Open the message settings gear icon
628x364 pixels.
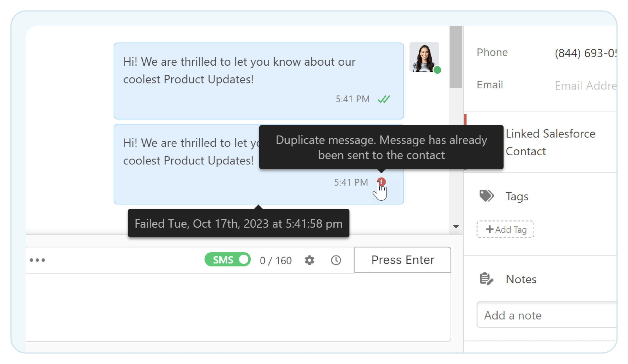pyautogui.click(x=309, y=260)
